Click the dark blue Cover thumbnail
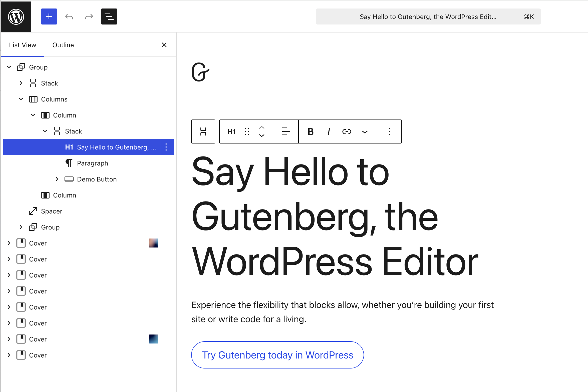 (x=154, y=339)
